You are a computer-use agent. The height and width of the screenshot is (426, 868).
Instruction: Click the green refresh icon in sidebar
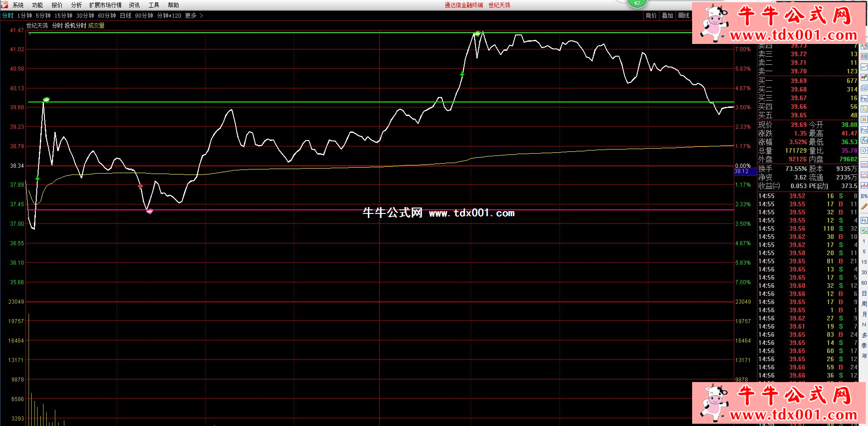(x=864, y=231)
